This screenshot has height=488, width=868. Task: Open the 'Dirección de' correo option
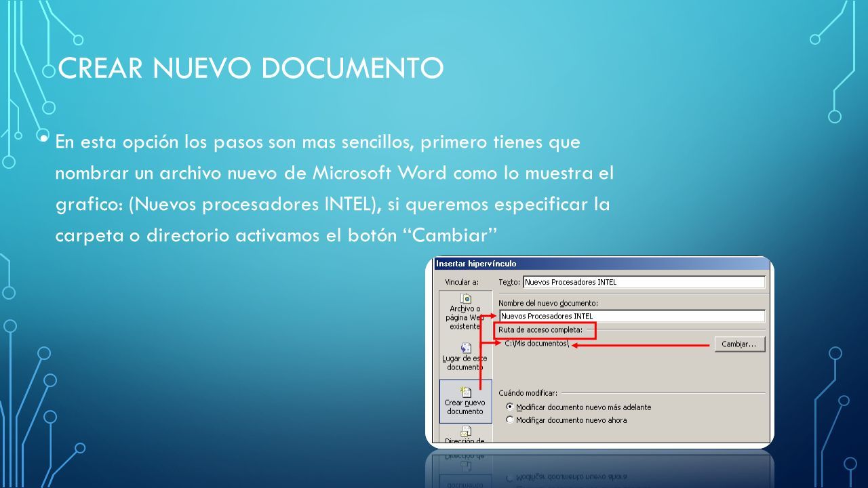click(x=465, y=434)
